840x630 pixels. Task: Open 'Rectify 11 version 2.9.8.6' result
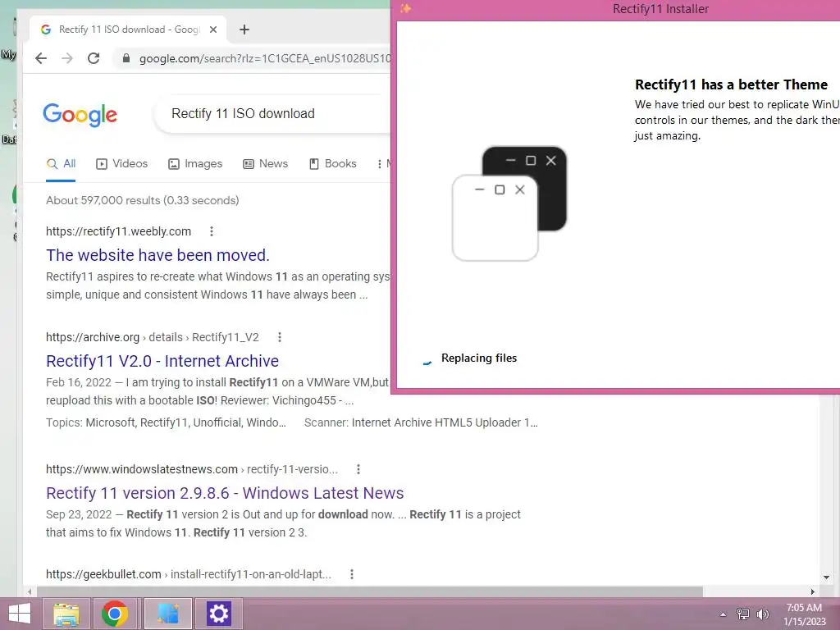(225, 493)
